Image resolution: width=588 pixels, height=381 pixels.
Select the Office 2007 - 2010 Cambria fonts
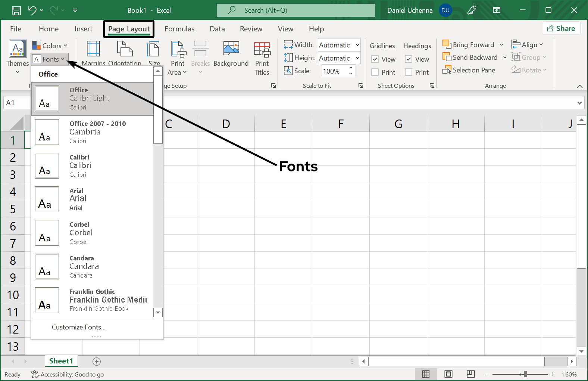click(x=92, y=132)
